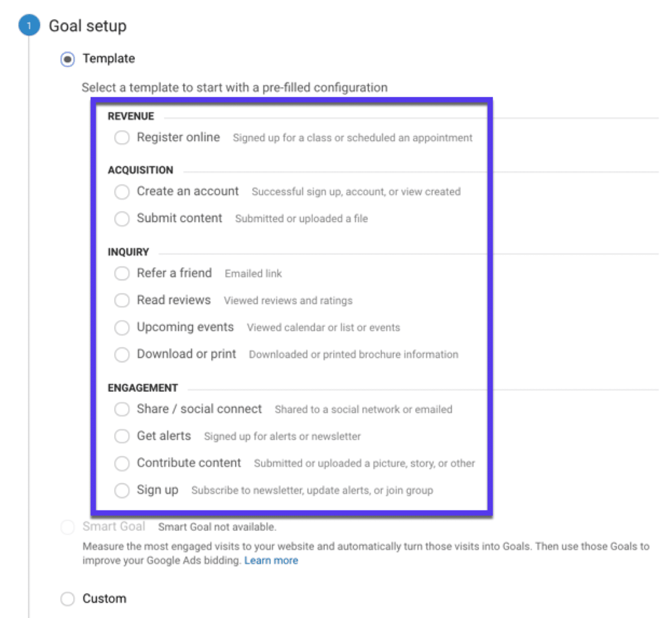Choose the Get alerts template
This screenshot has height=618, width=672.
[x=121, y=436]
